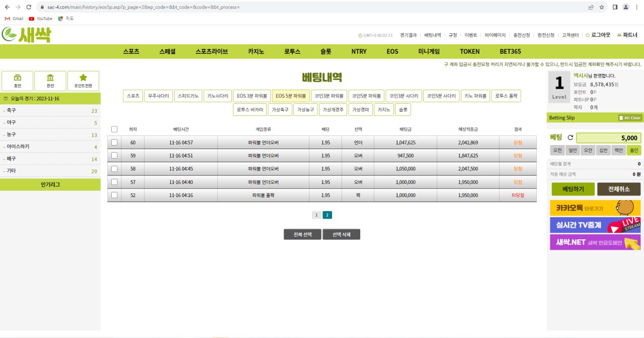Bookmark this page with the star icon
Screen dimensions: 644x338
coord(602,7)
